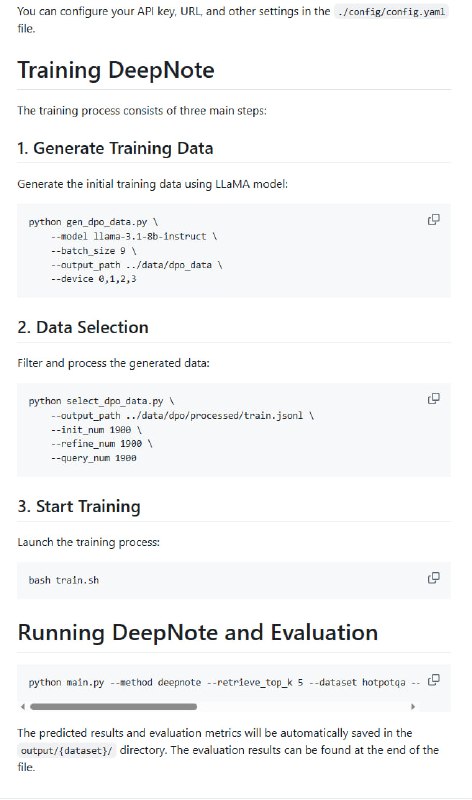Click the Data Selection heading
Image resolution: width=472 pixels, height=800 pixels.
pos(83,328)
